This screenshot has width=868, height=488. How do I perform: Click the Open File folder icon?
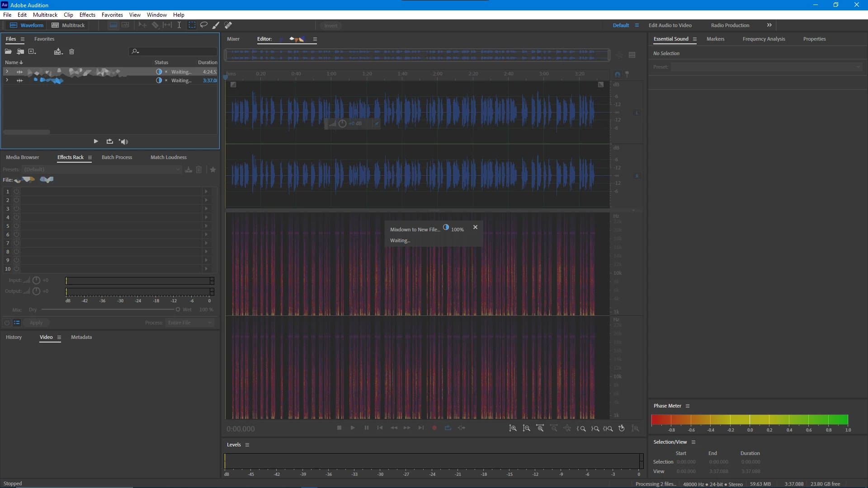8,52
